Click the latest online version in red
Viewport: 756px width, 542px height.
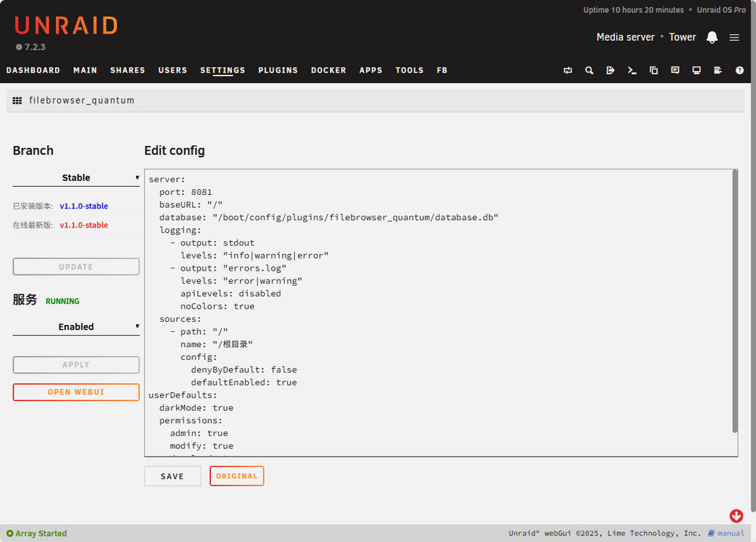pos(84,225)
